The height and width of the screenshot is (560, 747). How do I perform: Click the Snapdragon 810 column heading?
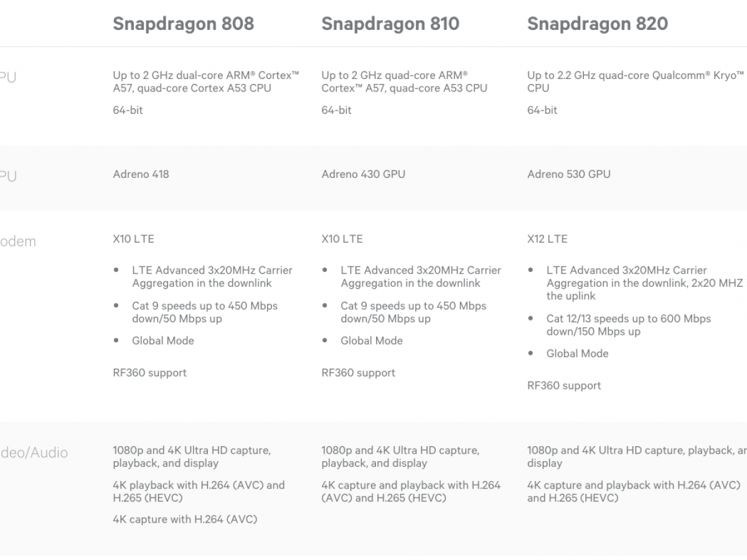(390, 24)
